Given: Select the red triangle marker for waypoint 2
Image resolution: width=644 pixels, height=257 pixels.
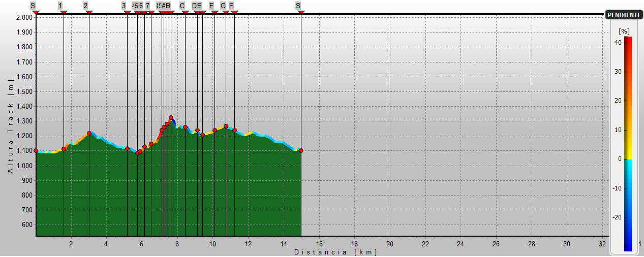Looking at the screenshot, I should [89, 13].
